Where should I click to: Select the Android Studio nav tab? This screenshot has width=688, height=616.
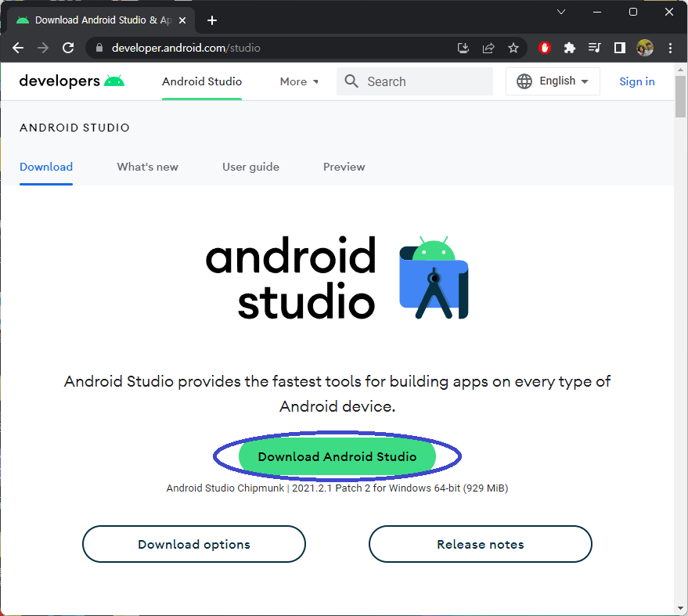(x=202, y=81)
